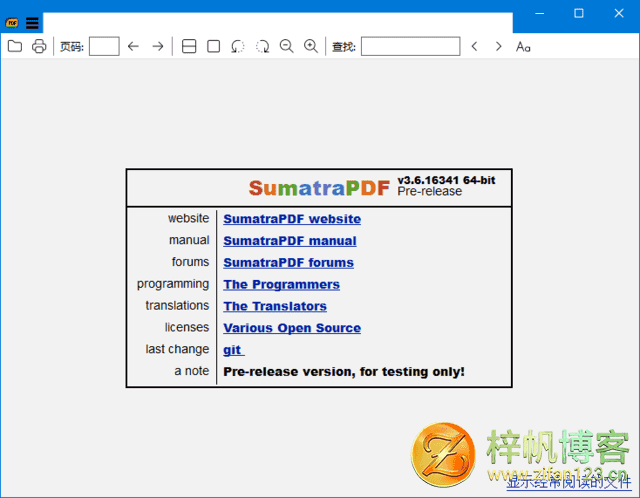Image resolution: width=640 pixels, height=498 pixels.
Task: Switch to single page layout
Action: click(213, 46)
